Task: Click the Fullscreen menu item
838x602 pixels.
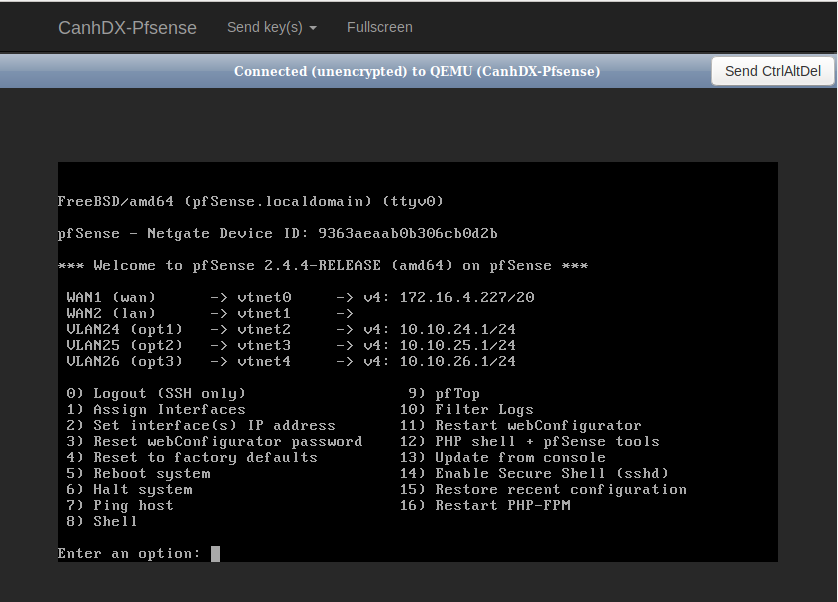Action: click(x=379, y=27)
